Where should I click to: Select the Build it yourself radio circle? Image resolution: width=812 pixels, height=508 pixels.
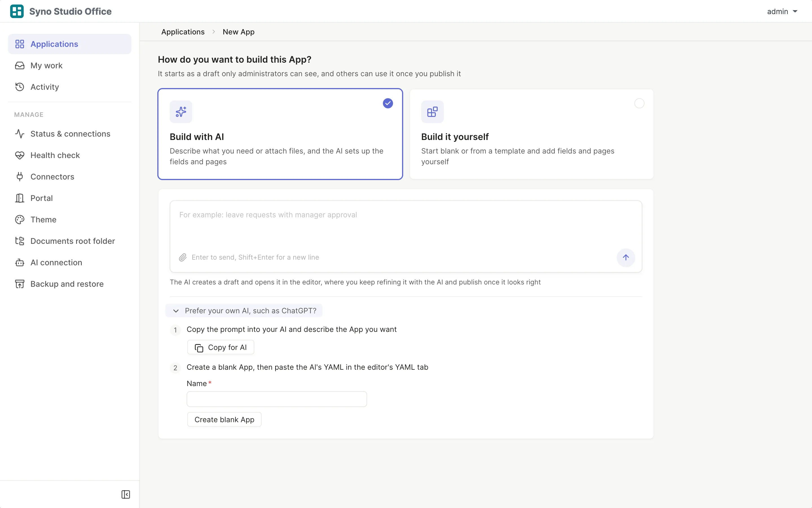(x=639, y=104)
